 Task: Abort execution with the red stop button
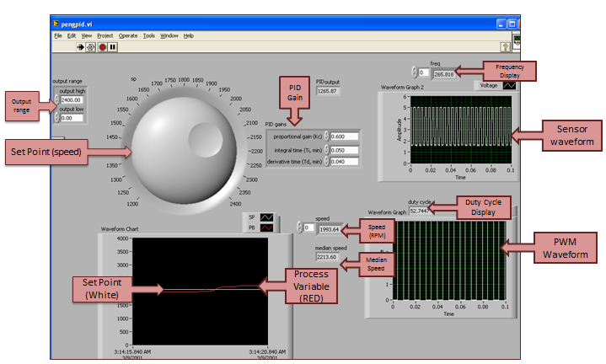point(103,47)
